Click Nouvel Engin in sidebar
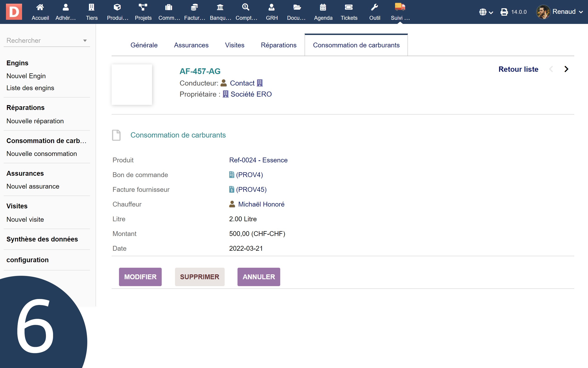 pos(26,76)
